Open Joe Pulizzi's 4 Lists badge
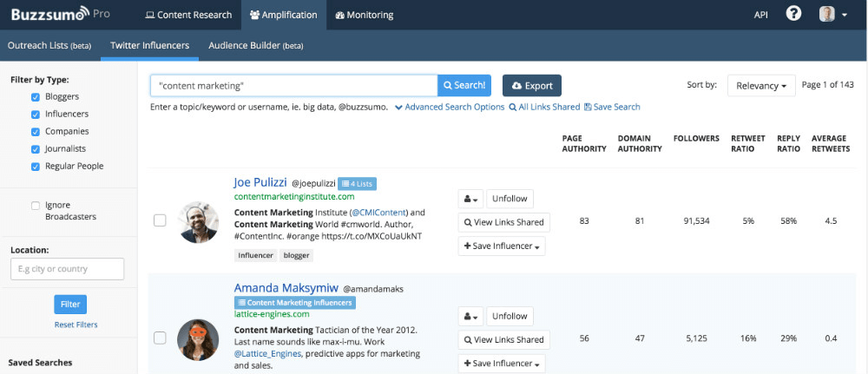The width and height of the screenshot is (868, 374). click(357, 183)
